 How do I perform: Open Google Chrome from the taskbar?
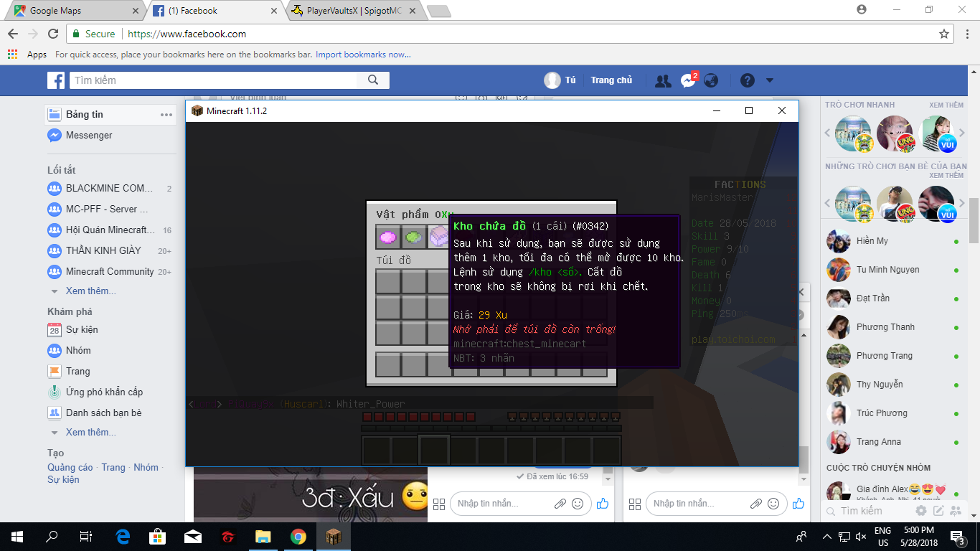tap(298, 536)
